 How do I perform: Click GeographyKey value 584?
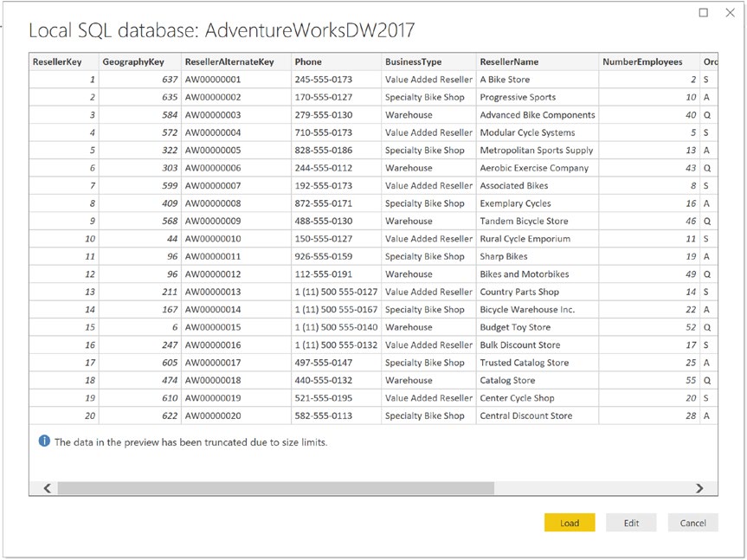(170, 115)
